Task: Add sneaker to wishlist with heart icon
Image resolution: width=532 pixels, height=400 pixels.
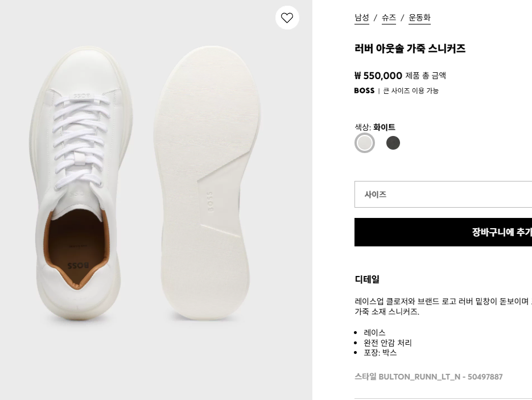Action: click(287, 18)
